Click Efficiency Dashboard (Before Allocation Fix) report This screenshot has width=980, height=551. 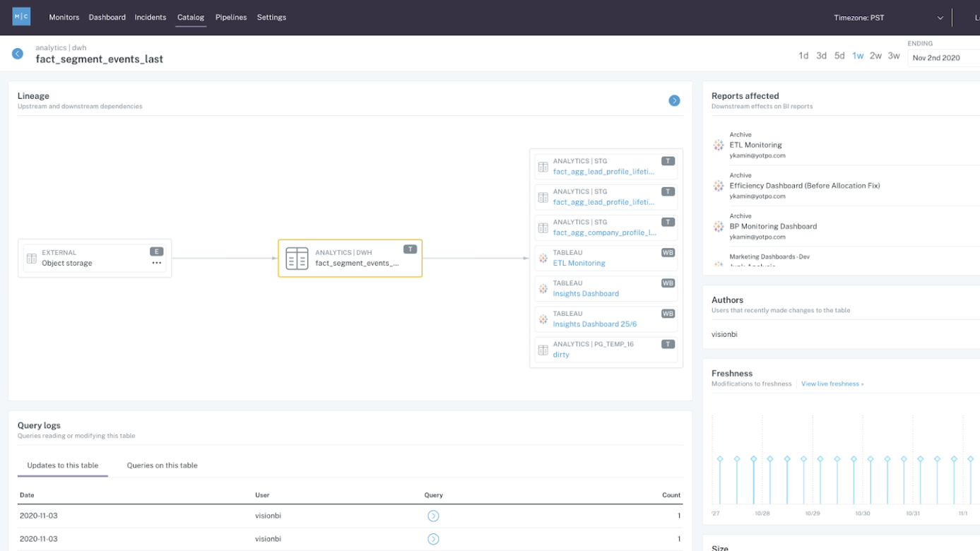point(805,186)
